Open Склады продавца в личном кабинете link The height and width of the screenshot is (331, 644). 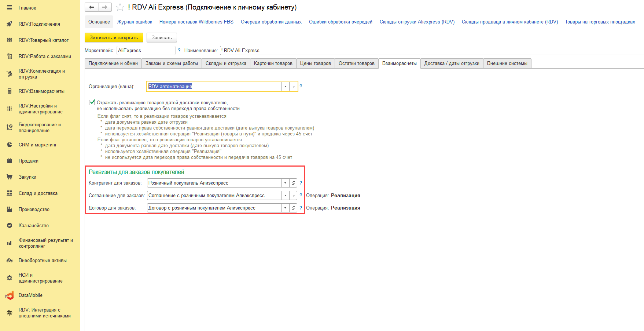coord(510,22)
